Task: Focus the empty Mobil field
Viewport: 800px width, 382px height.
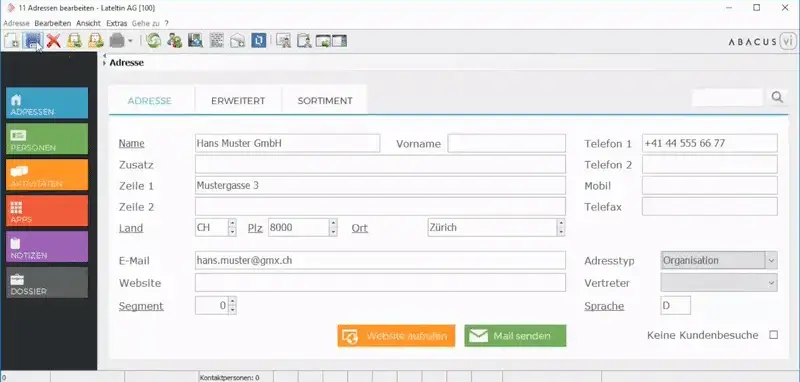Action: coord(710,186)
